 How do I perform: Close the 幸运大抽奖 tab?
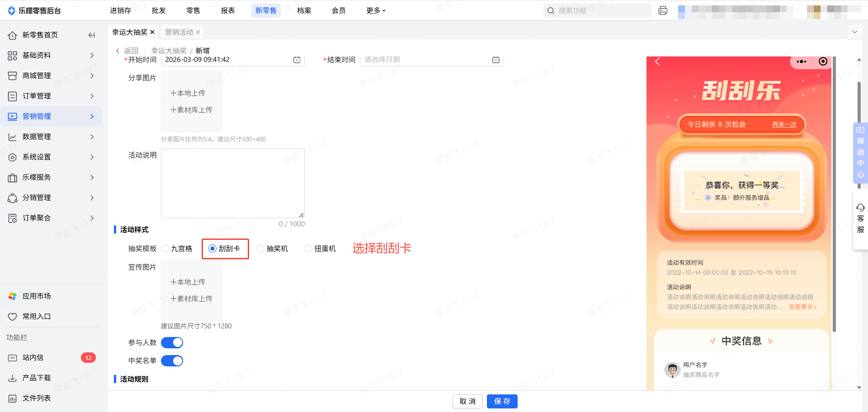click(x=152, y=32)
